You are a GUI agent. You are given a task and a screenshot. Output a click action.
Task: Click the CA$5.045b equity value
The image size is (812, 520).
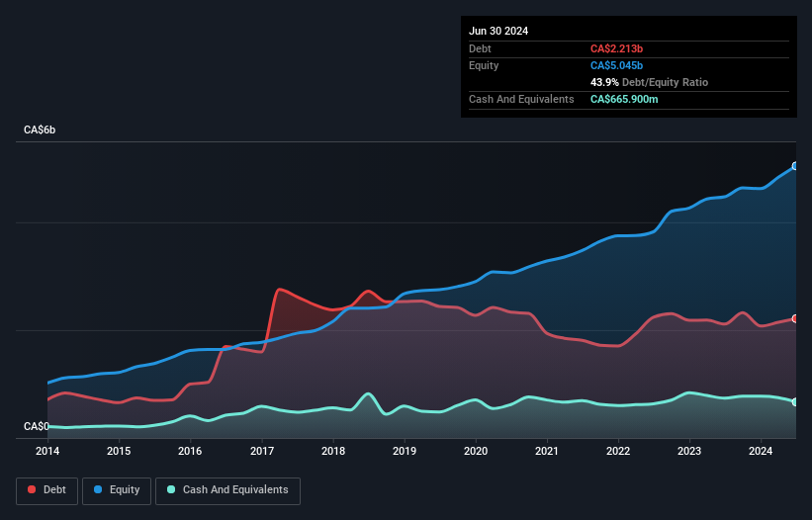[616, 65]
